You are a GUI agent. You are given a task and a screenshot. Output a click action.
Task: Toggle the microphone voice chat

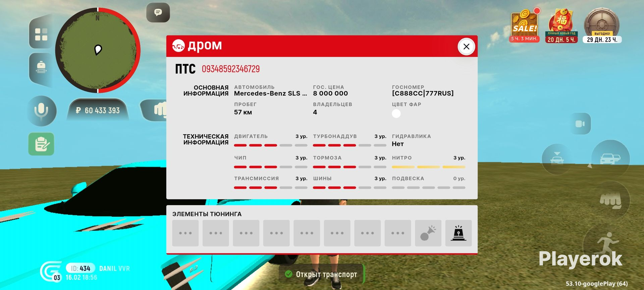coord(42,111)
